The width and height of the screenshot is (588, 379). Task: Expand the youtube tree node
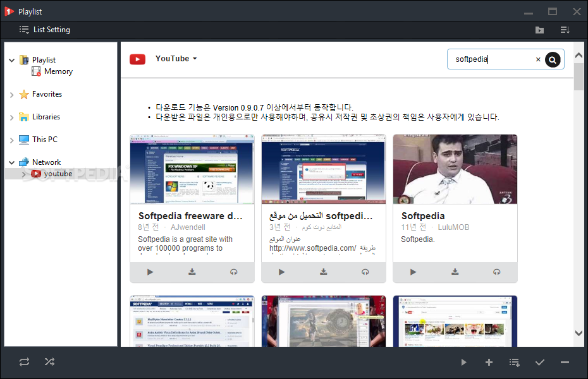click(x=23, y=174)
